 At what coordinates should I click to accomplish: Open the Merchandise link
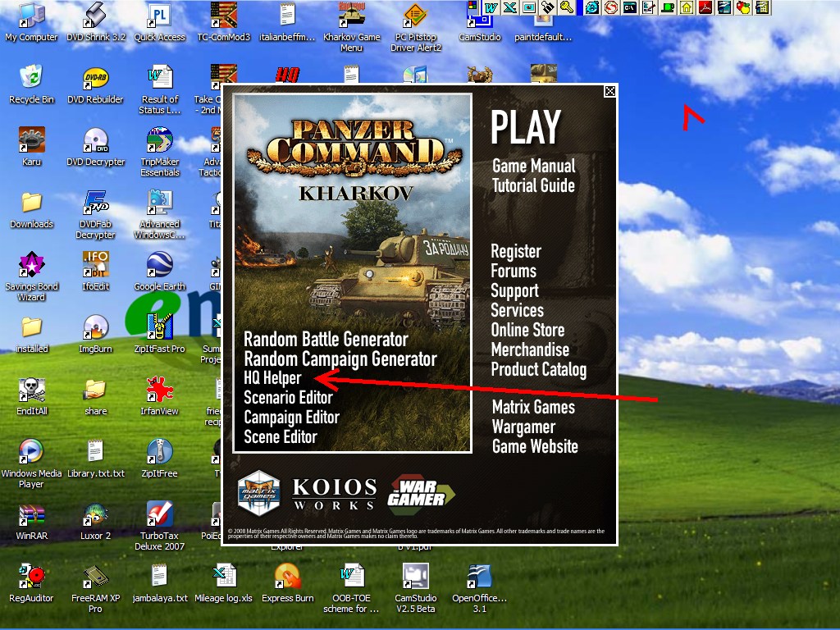(x=530, y=349)
